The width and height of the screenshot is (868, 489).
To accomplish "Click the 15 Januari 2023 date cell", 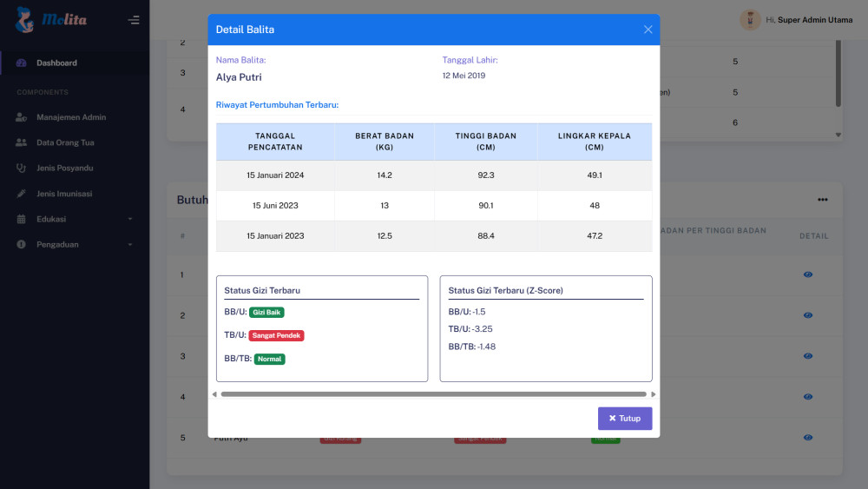I will pyautogui.click(x=275, y=236).
